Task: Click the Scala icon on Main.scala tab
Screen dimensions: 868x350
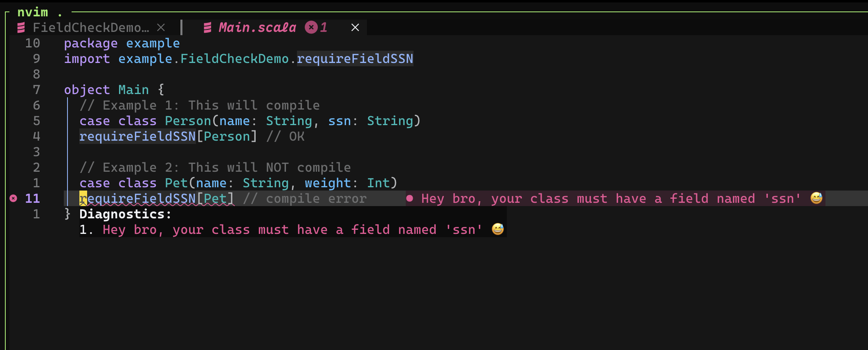Action: tap(207, 28)
